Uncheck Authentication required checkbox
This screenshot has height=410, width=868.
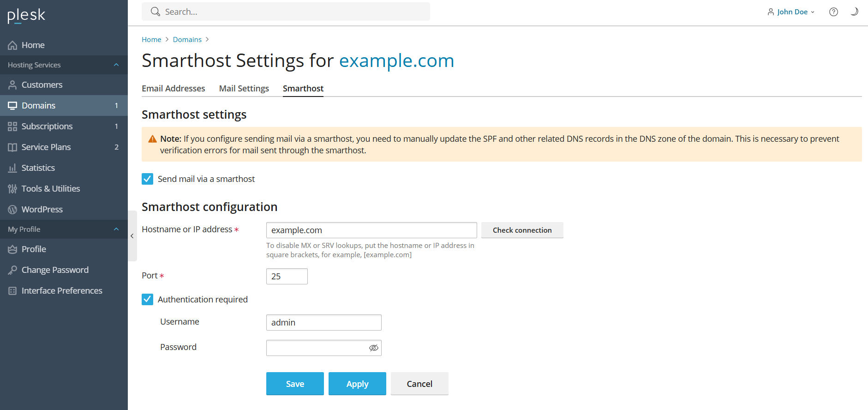(147, 299)
